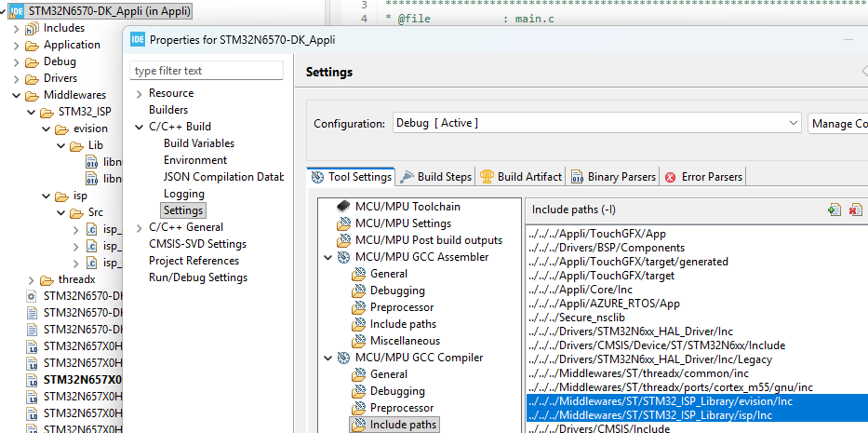The image size is (868, 433).
Task: Select Compiler Include paths option
Action: (403, 425)
